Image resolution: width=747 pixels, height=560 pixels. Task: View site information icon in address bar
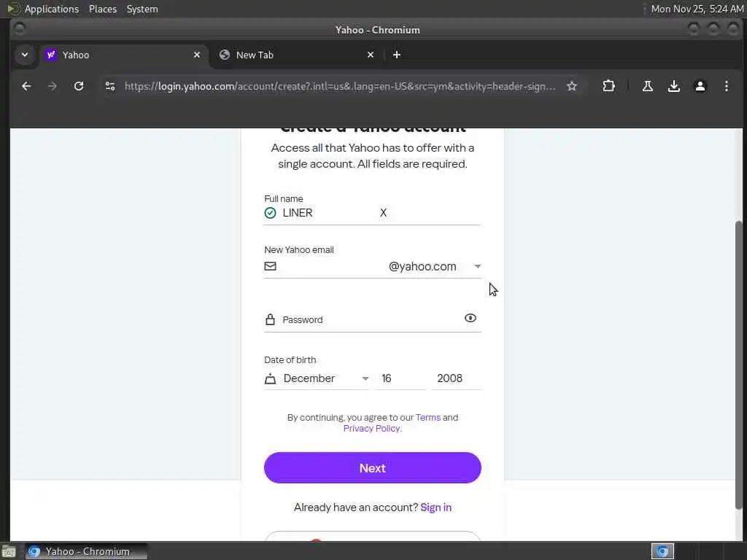pos(110,86)
